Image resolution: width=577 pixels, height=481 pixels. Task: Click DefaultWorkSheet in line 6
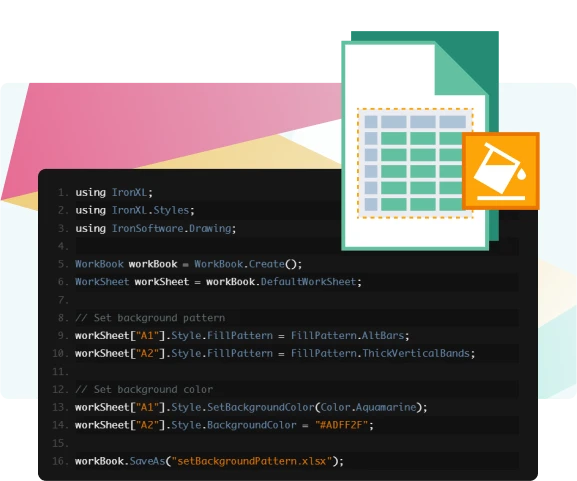(x=309, y=282)
